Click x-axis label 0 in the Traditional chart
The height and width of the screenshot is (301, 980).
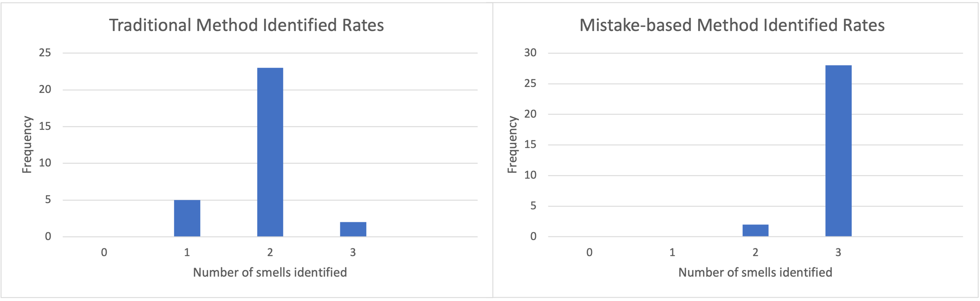[x=104, y=252]
